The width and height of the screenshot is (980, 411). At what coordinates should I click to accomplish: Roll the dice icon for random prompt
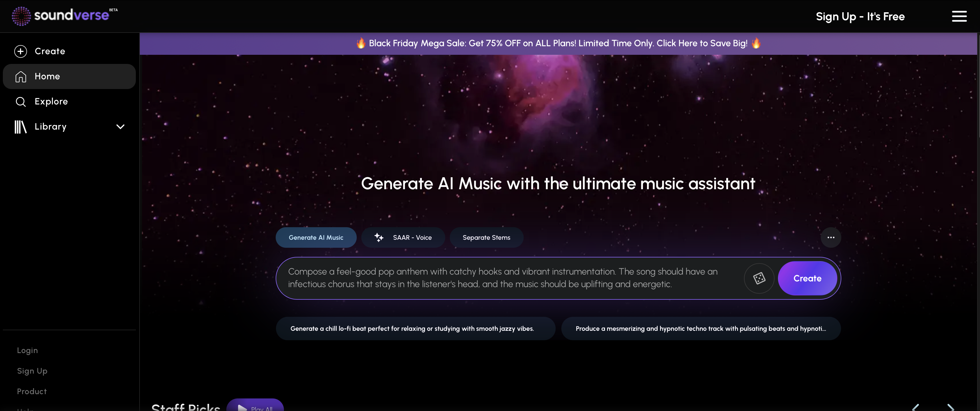point(759,278)
